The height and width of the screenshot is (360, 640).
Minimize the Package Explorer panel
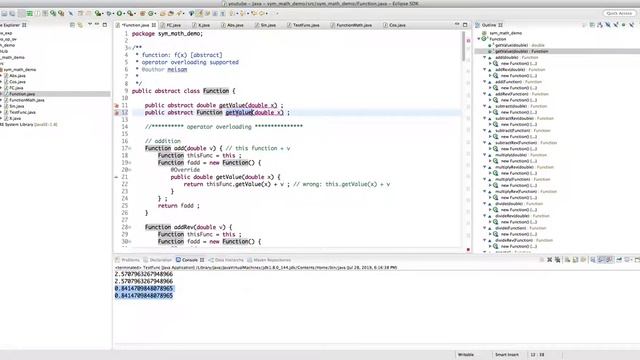click(x=97, y=25)
